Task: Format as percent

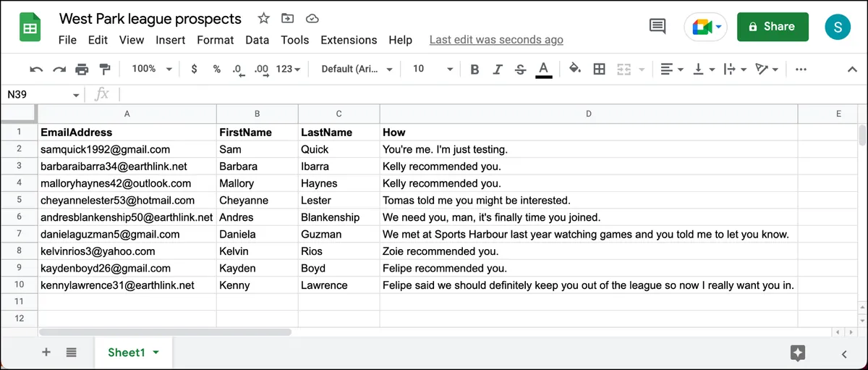Action: tap(216, 69)
